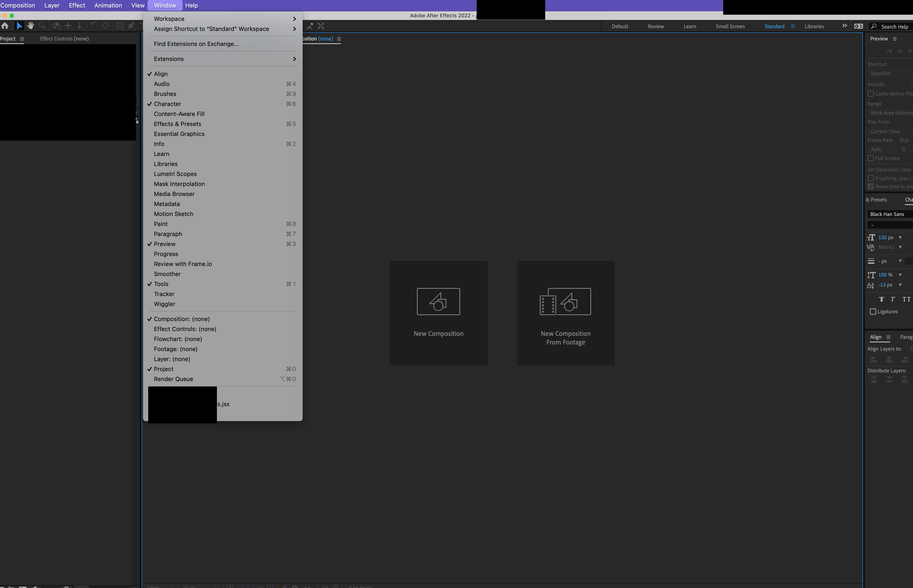
Task: Choose Effects & Presets from Window menu
Action: point(178,124)
